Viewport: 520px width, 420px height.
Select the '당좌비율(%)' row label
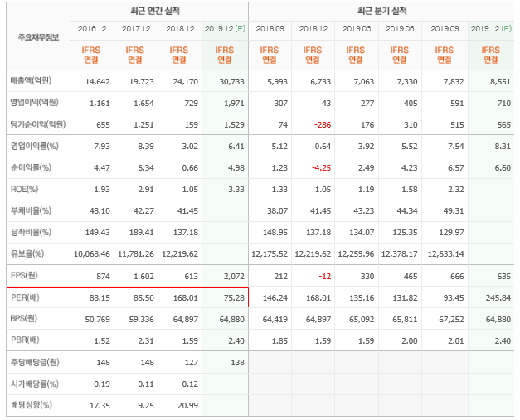(31, 232)
